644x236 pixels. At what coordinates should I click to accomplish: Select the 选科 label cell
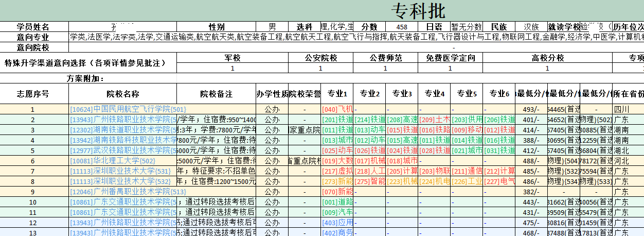[x=305, y=27]
